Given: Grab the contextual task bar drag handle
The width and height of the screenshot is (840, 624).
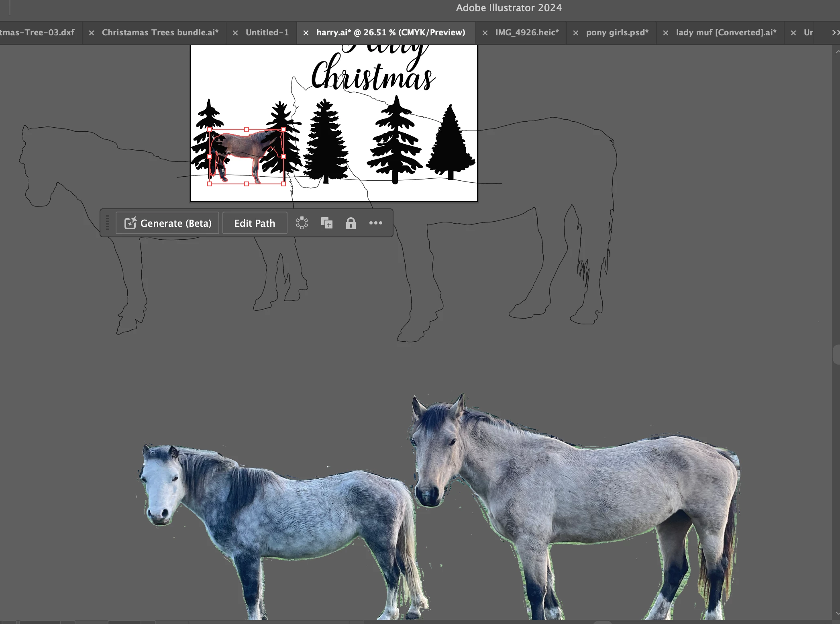Looking at the screenshot, I should pos(108,223).
